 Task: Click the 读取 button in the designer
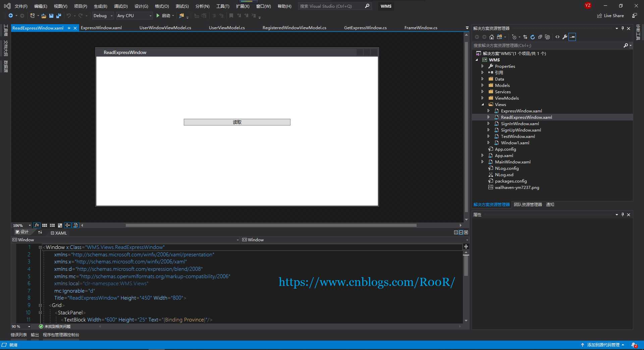(x=237, y=122)
